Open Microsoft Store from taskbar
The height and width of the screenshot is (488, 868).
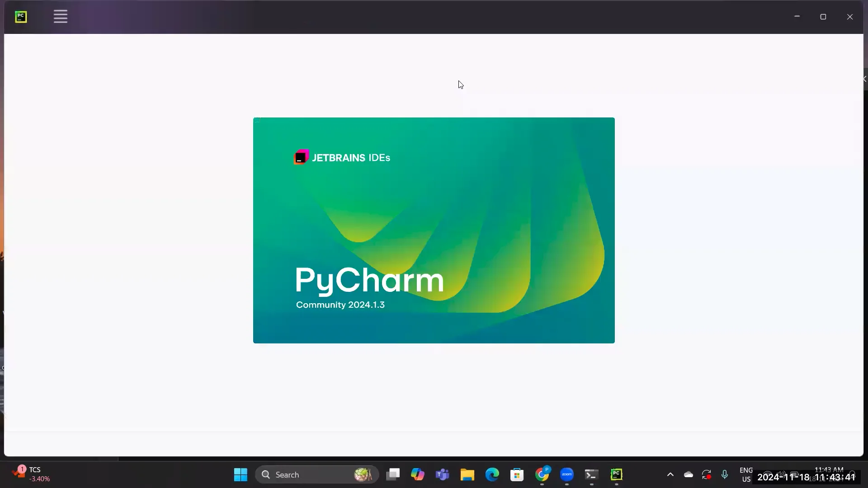click(517, 474)
